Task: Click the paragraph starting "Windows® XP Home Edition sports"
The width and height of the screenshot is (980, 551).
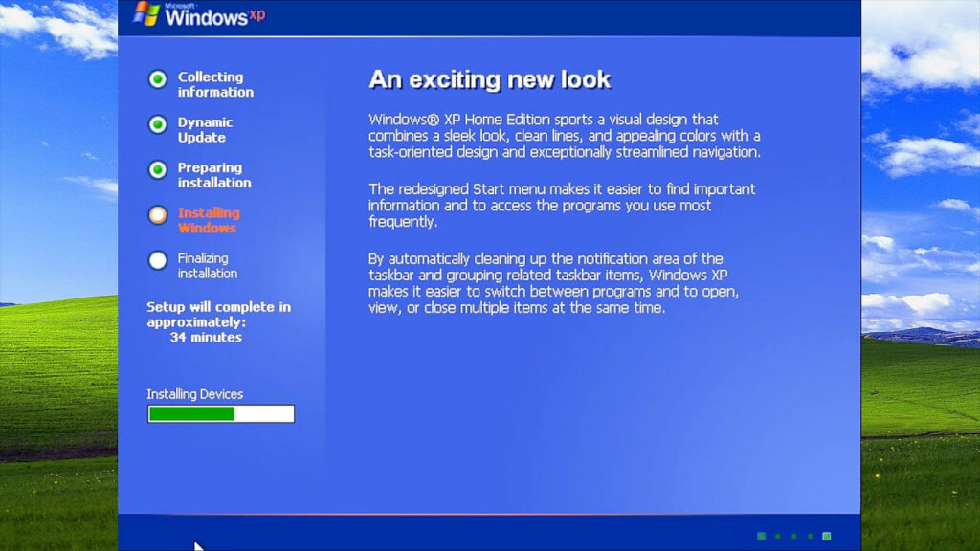Action: [x=565, y=136]
